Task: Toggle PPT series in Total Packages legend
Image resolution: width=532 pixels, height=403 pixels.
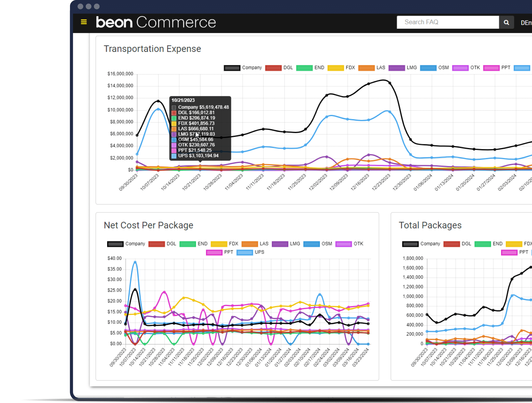Action: coord(515,252)
